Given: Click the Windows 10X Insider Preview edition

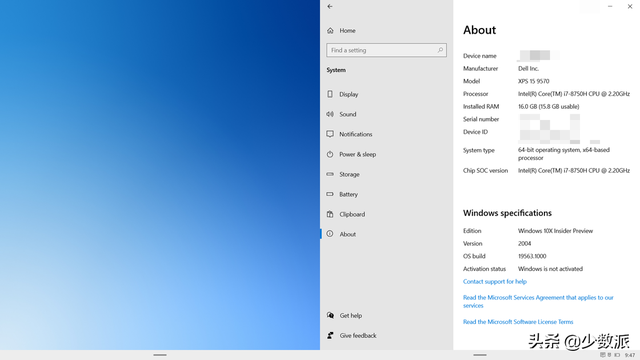Looking at the screenshot, I should 556,231.
